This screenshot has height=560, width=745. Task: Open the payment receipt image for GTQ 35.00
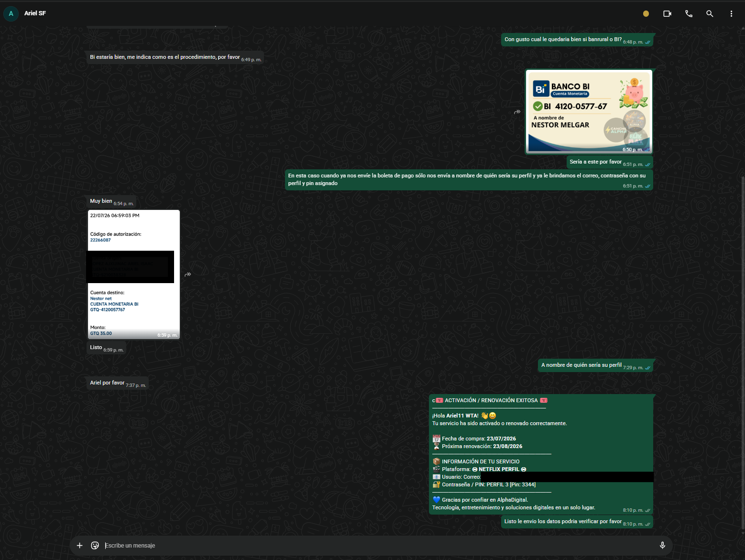click(133, 275)
